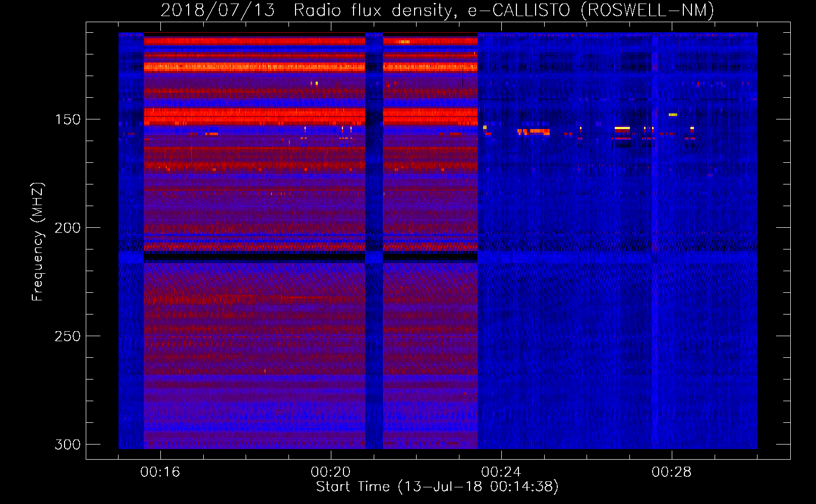Click the 'Start Time (13-Jul-18 00:14:38)' label
This screenshot has width=816, height=504.
point(437,487)
